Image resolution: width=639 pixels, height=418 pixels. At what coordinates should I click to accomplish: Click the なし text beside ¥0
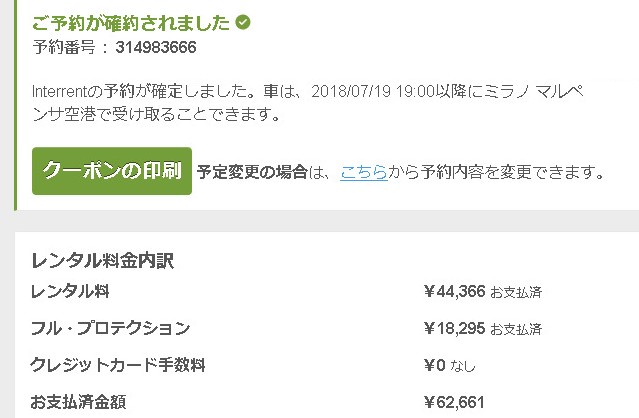pyautogui.click(x=463, y=366)
